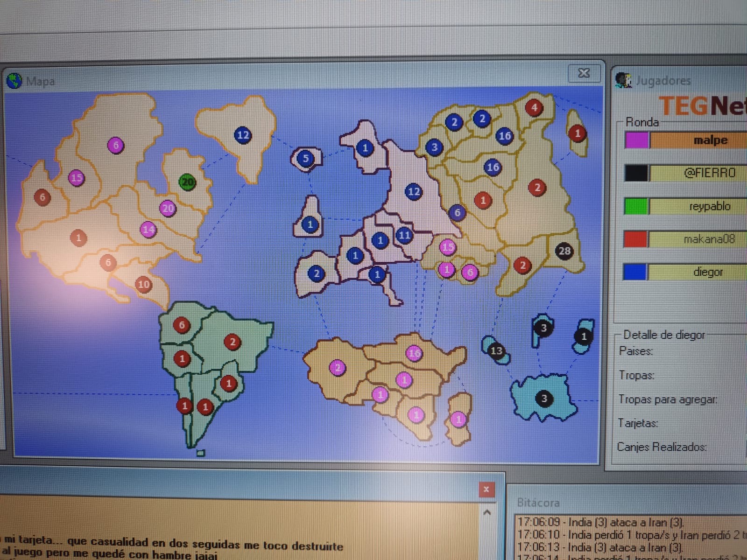Select player malpe in the Ronda list

click(710, 140)
